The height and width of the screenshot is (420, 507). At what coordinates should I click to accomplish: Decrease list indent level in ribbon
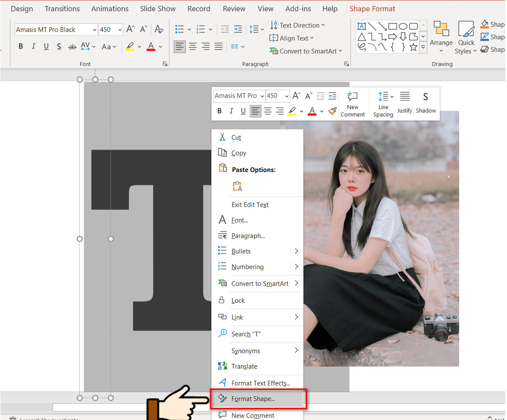(x=225, y=29)
